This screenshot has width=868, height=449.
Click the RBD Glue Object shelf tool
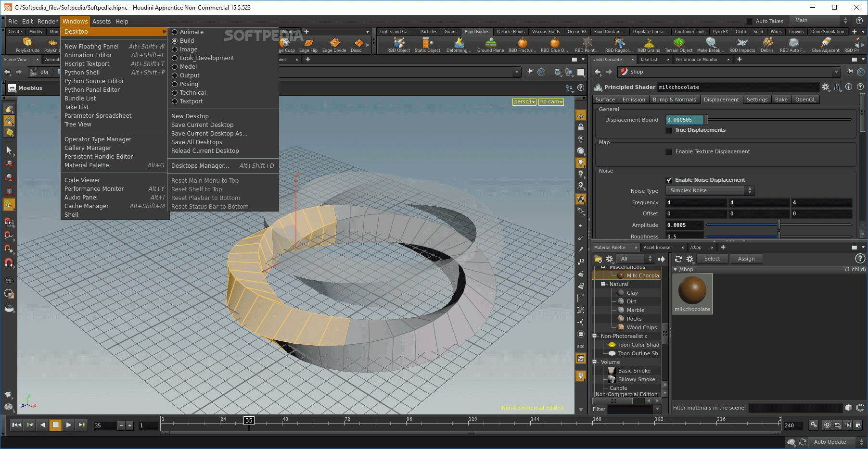point(554,45)
